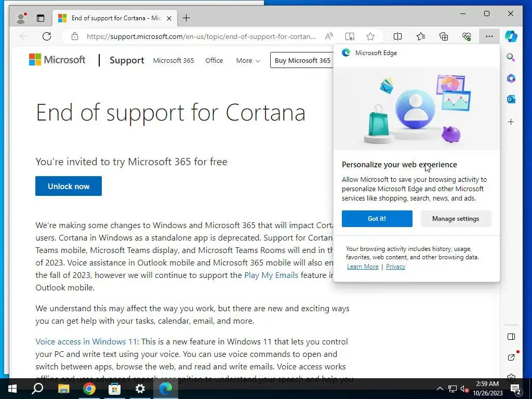Screen dimensions: 532x399
Task: Open Learn More link in popup
Action: coord(363,267)
